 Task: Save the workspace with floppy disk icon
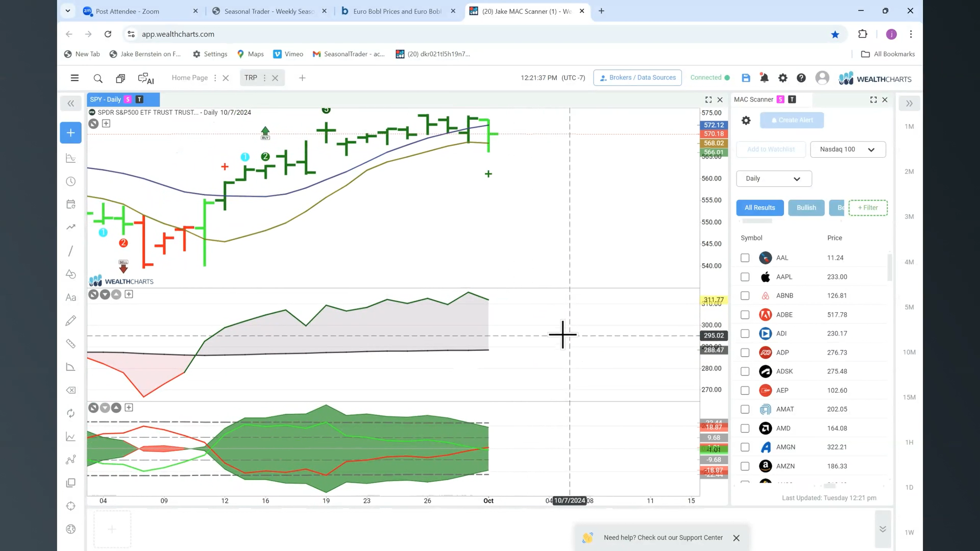[x=746, y=78]
